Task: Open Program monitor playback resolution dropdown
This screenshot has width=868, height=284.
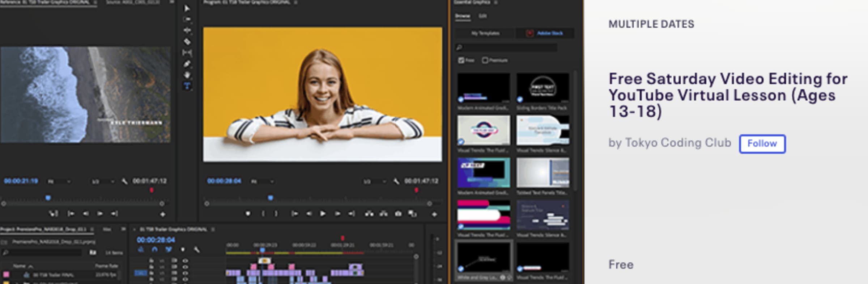Action: pos(374,181)
